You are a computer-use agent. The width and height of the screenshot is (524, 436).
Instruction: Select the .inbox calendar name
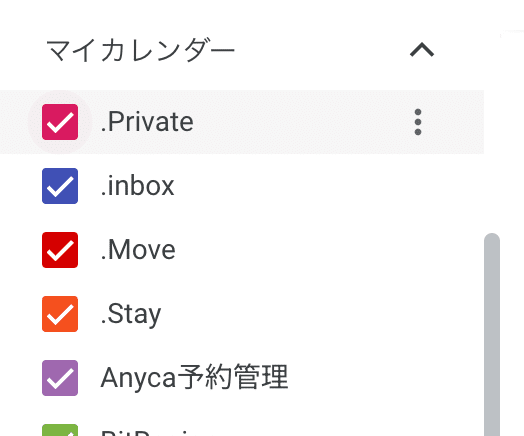coord(137,186)
